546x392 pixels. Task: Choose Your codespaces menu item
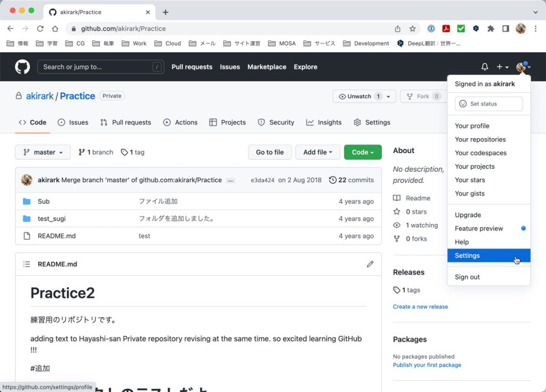point(489,153)
